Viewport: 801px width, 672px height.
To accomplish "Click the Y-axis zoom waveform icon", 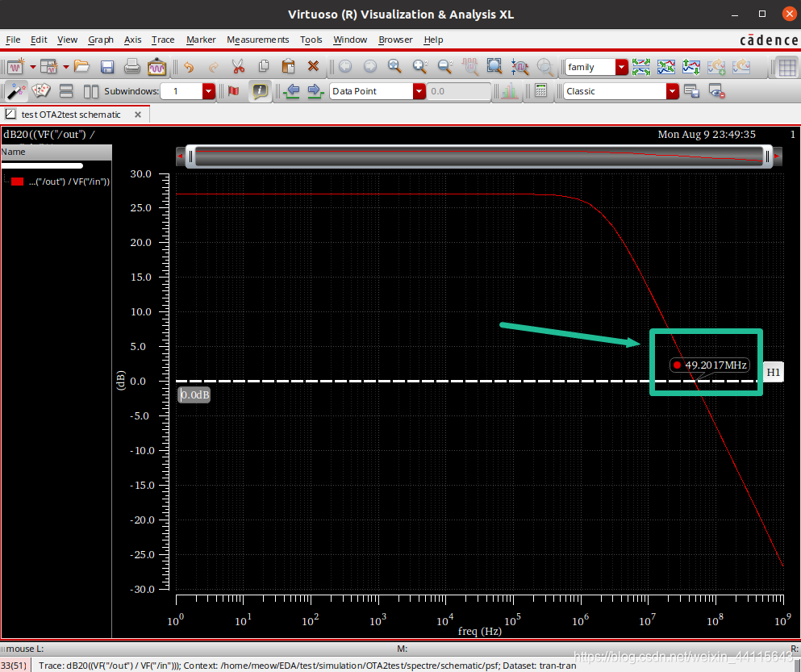I will click(x=520, y=66).
